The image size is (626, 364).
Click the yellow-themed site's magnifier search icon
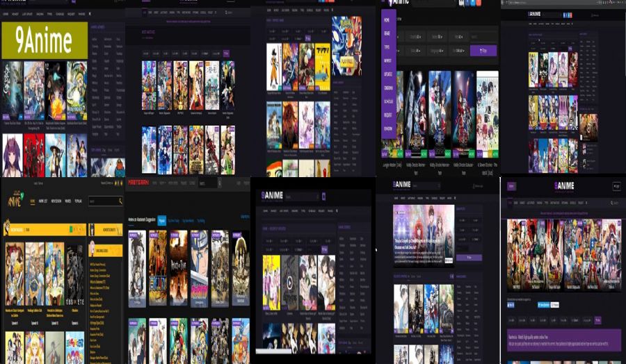pyautogui.click(x=120, y=201)
